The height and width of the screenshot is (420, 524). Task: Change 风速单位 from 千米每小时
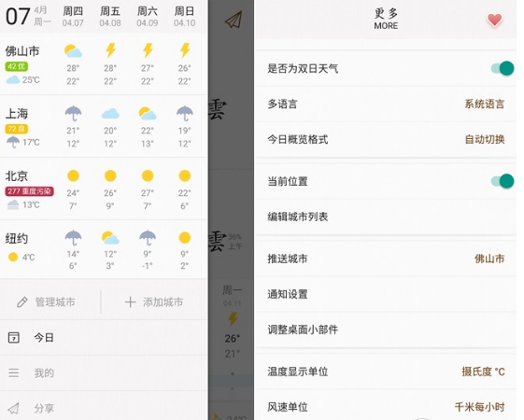pyautogui.click(x=386, y=406)
